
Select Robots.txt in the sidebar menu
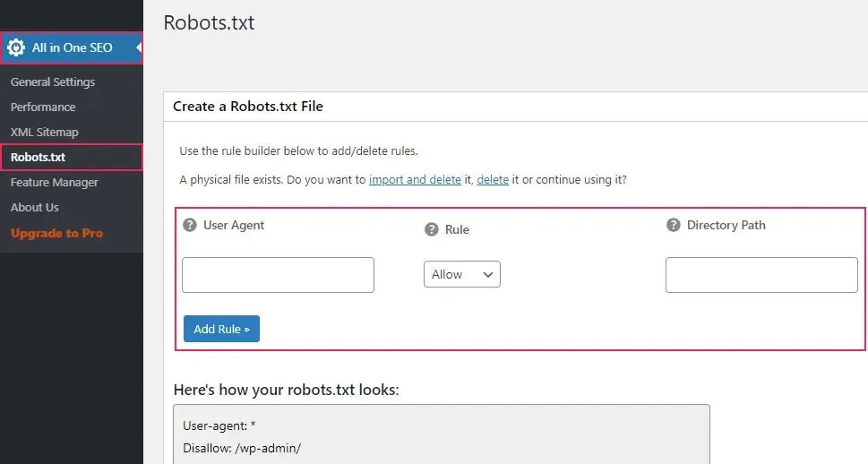click(x=39, y=157)
